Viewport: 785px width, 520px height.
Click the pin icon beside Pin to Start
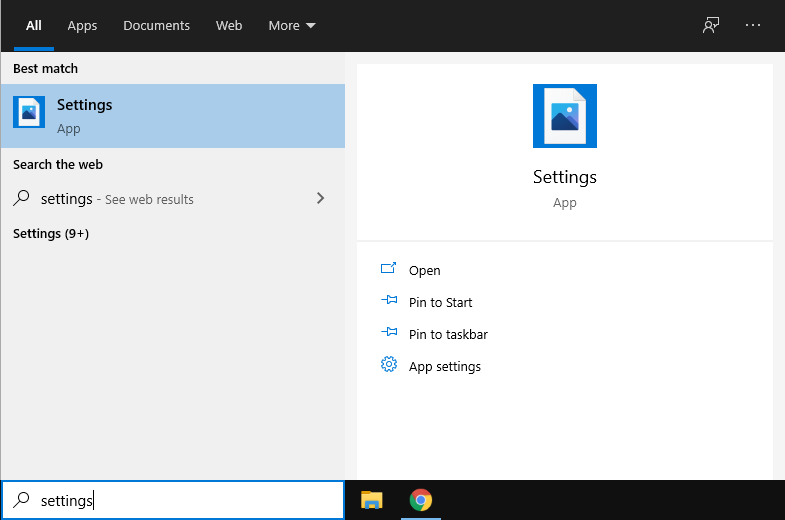(x=389, y=300)
